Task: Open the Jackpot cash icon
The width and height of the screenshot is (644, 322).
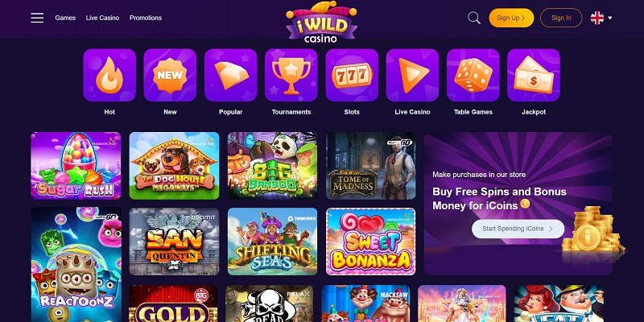Action: [534, 75]
